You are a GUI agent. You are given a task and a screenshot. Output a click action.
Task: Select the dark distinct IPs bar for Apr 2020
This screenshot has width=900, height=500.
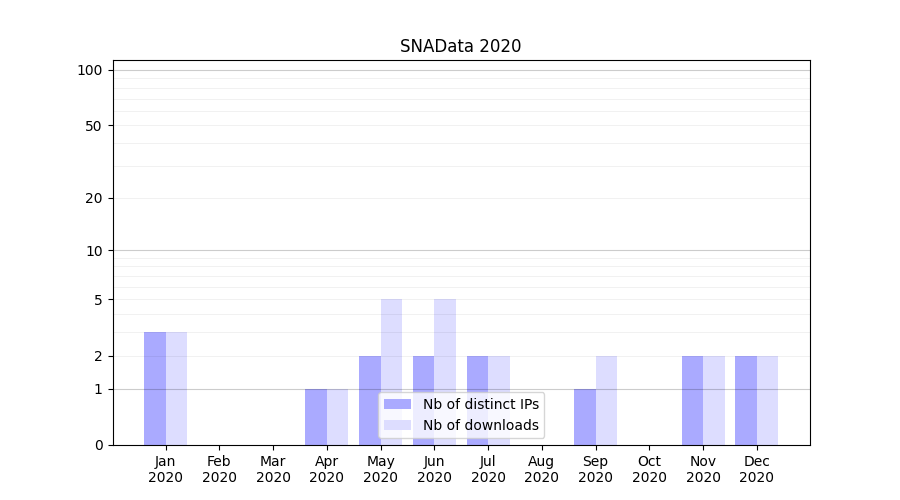click(316, 417)
